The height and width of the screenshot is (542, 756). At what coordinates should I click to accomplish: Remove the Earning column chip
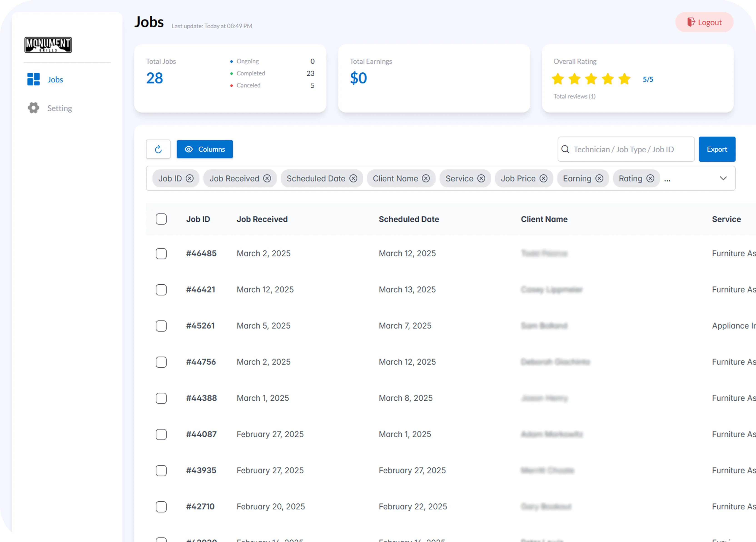599,179
